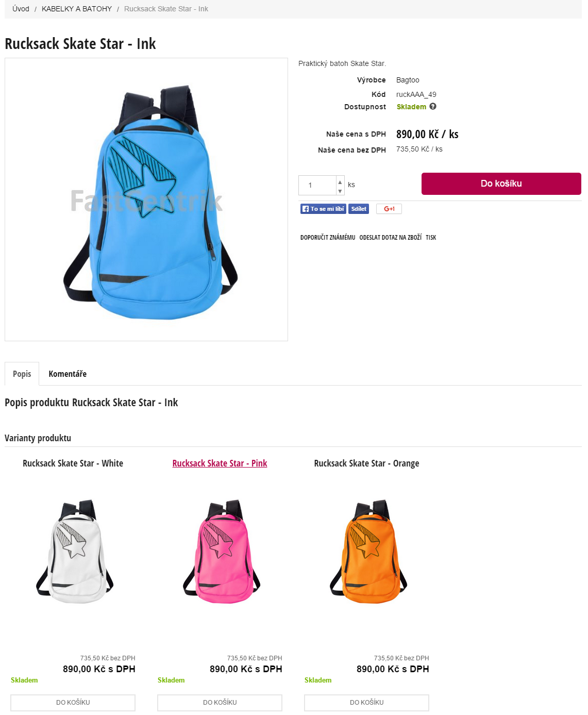The height and width of the screenshot is (715, 588).
Task: Open the Komentáře tab
Action: pyautogui.click(x=68, y=374)
